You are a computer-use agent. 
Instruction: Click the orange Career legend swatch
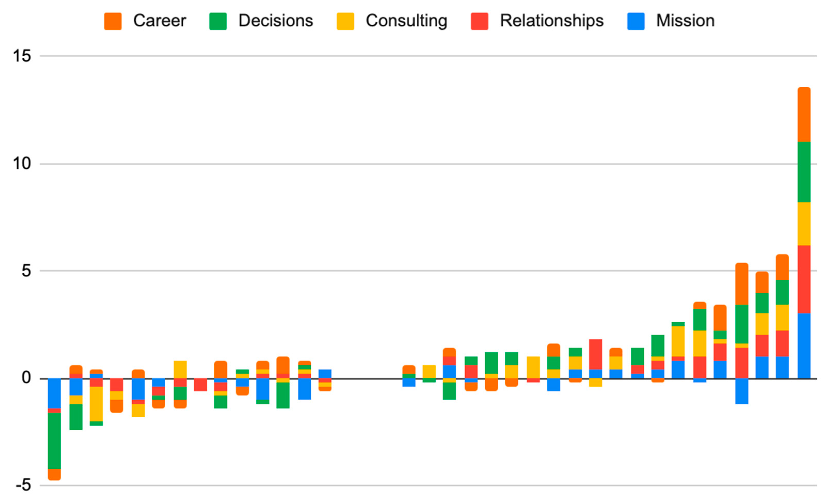113,21
